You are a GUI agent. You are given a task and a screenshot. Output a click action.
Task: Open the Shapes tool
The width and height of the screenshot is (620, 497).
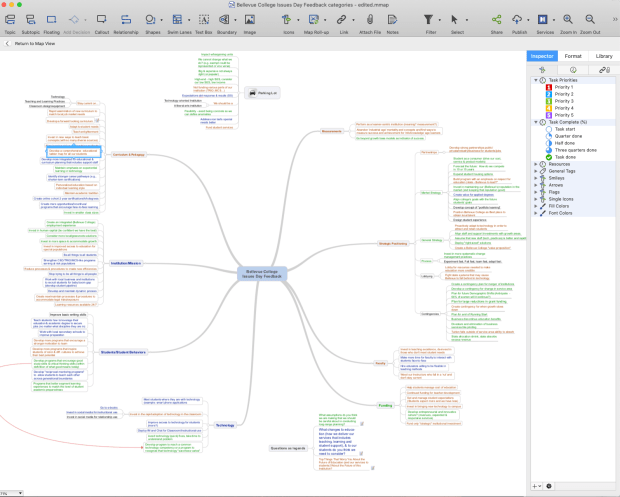pos(150,20)
